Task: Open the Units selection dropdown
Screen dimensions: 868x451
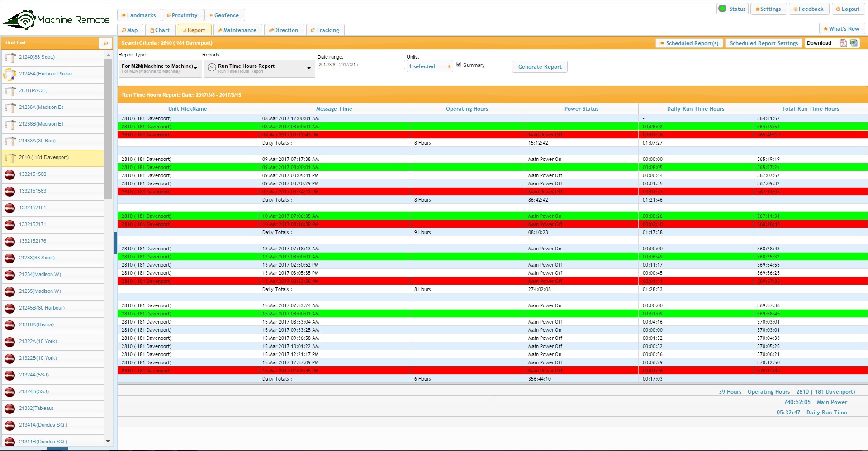Action: 430,66
